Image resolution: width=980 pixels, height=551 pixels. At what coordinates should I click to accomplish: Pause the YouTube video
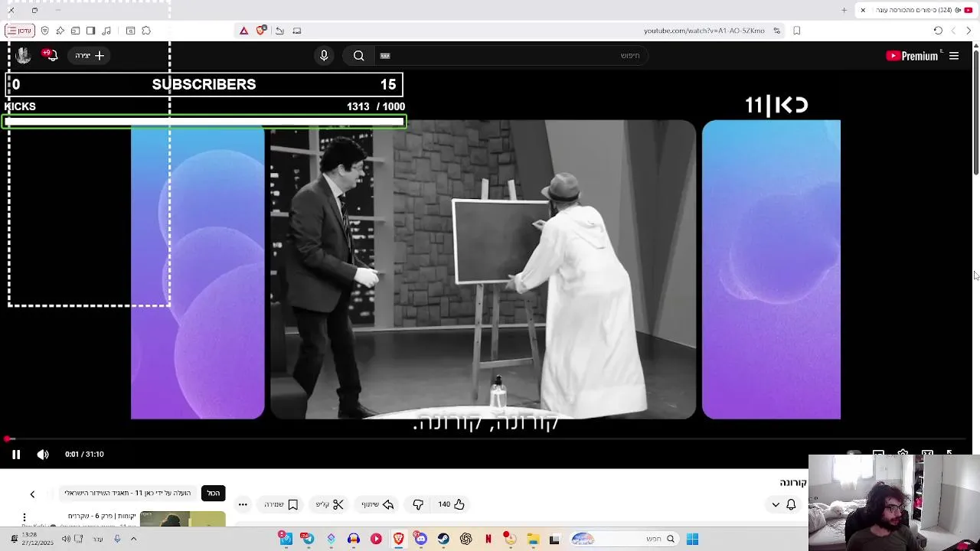click(15, 455)
